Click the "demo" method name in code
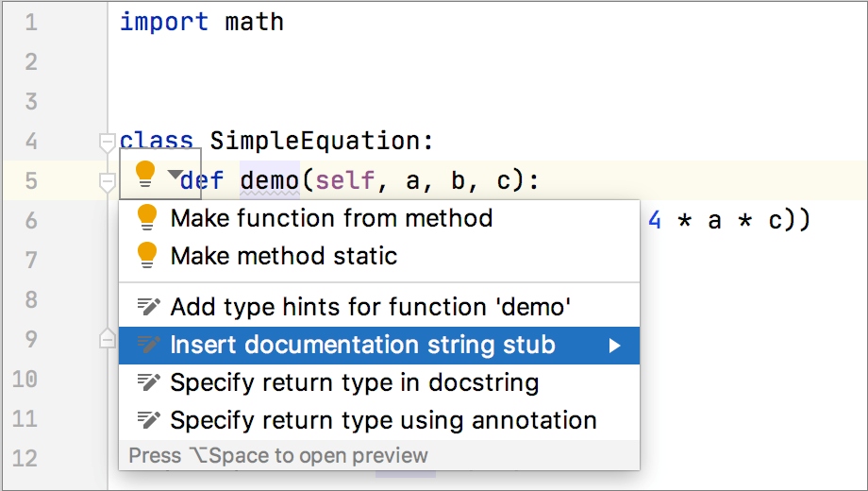The width and height of the screenshot is (868, 491). tap(270, 179)
